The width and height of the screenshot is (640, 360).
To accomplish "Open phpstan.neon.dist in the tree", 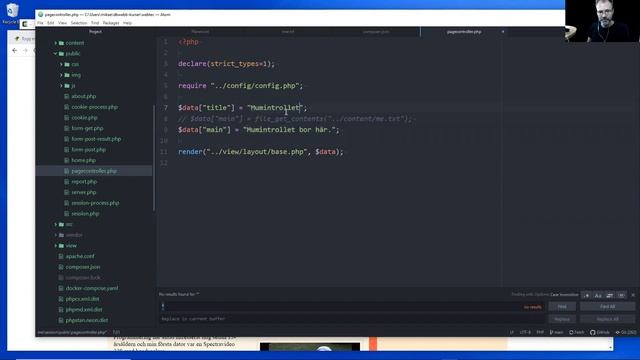I will click(x=87, y=320).
